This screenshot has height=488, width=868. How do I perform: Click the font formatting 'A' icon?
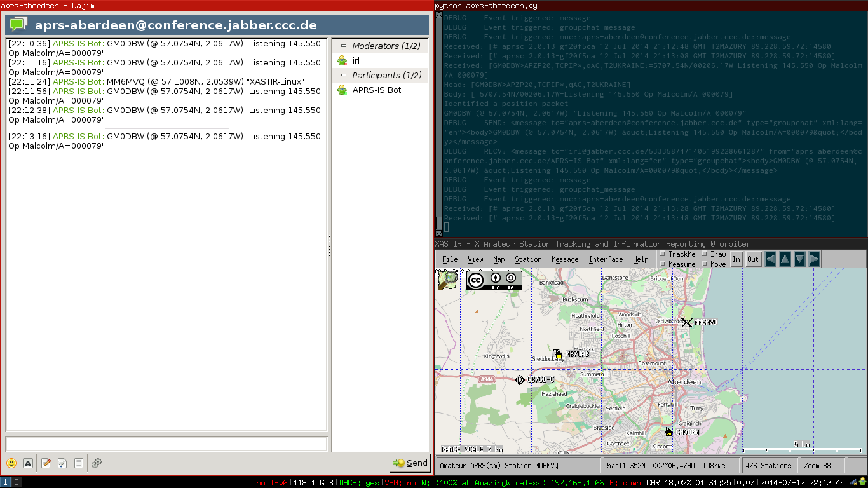pyautogui.click(x=28, y=463)
